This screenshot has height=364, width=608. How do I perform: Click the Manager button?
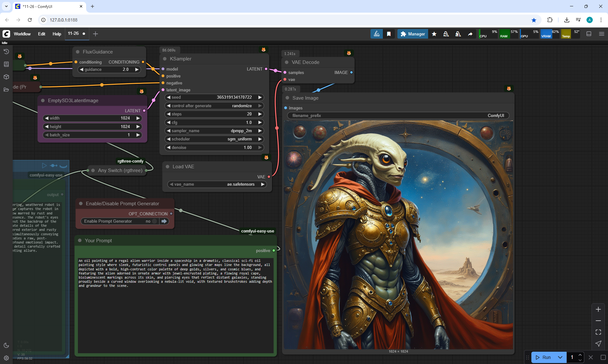[413, 34]
